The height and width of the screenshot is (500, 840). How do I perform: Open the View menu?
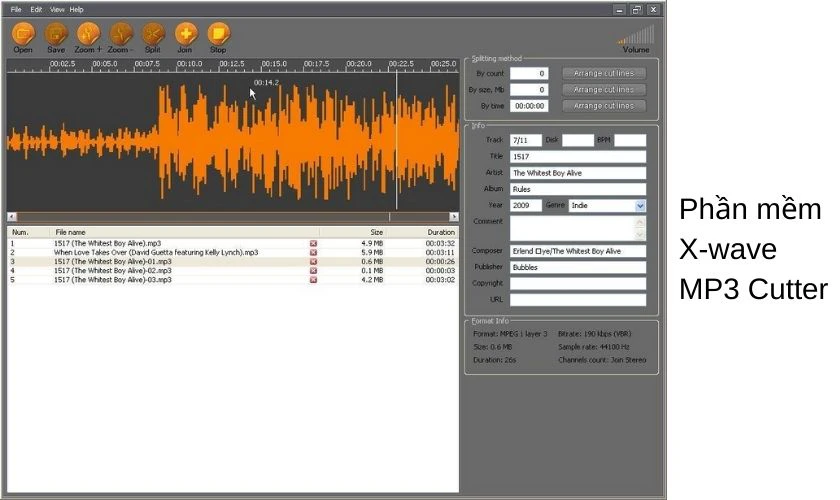57,9
